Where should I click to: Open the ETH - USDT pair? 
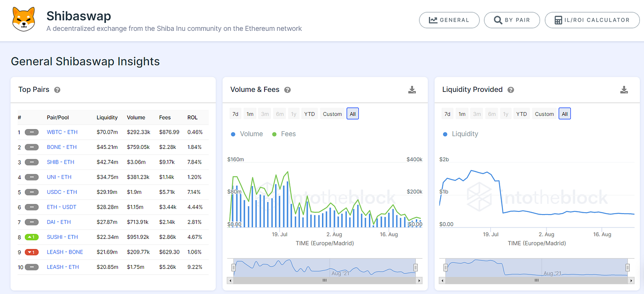[x=61, y=207]
